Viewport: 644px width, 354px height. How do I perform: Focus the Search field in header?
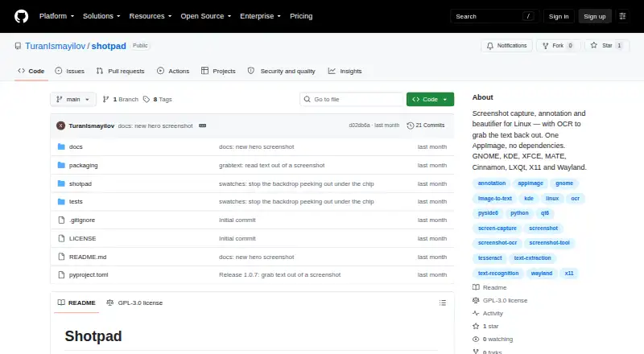coord(494,16)
